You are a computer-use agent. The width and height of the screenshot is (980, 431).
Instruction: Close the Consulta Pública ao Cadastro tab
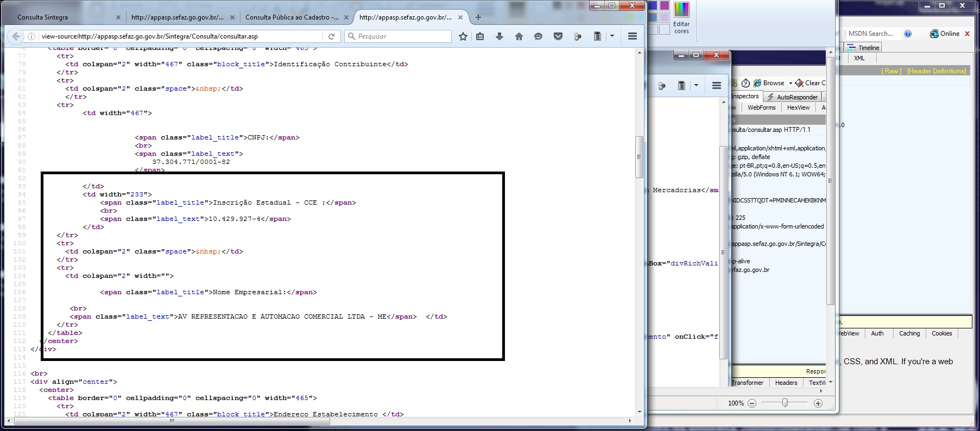click(x=346, y=17)
